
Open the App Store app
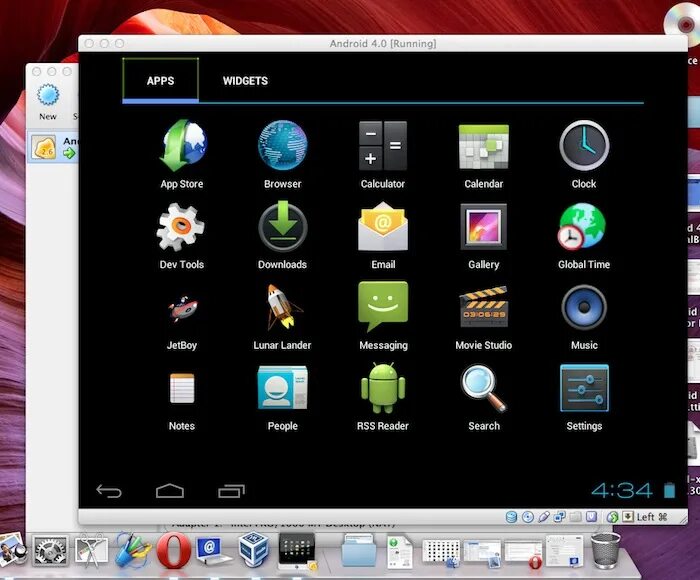(182, 154)
